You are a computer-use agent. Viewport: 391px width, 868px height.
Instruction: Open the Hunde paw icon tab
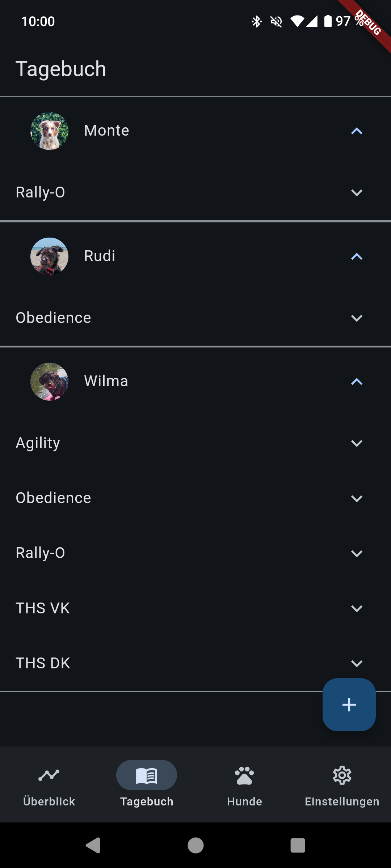[244, 775]
